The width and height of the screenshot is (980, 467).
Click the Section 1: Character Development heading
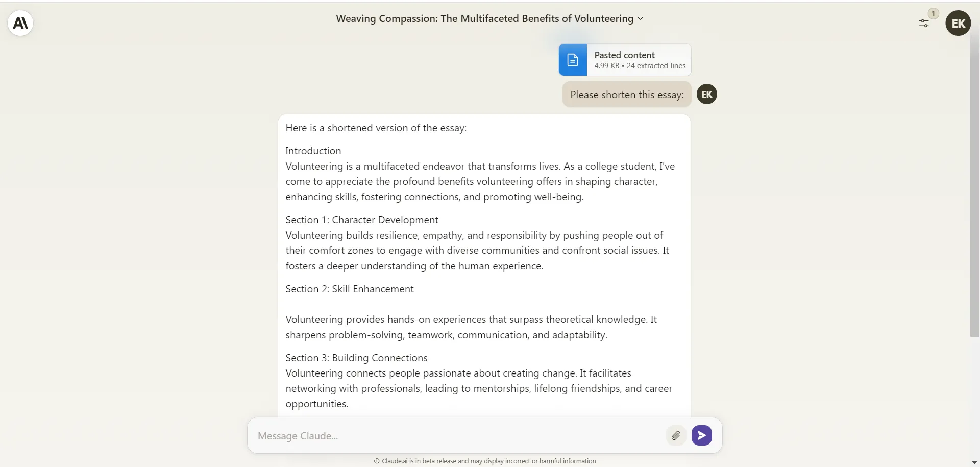click(361, 220)
